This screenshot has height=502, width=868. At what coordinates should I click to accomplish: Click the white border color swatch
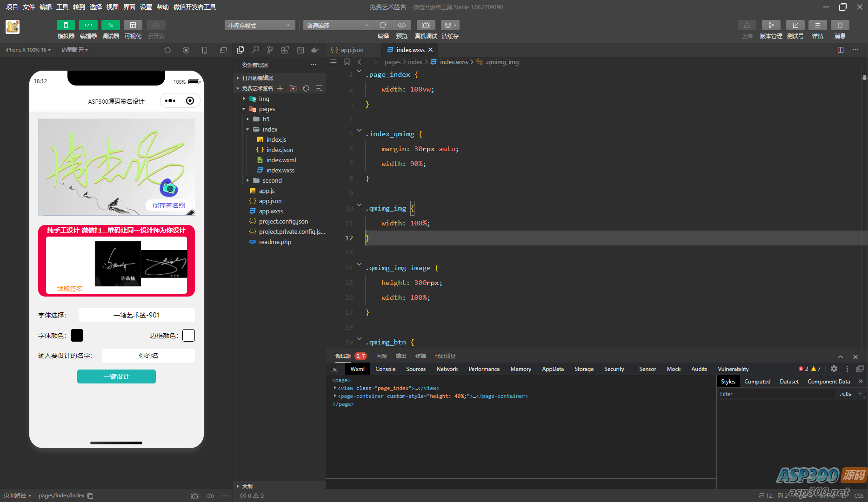click(189, 336)
